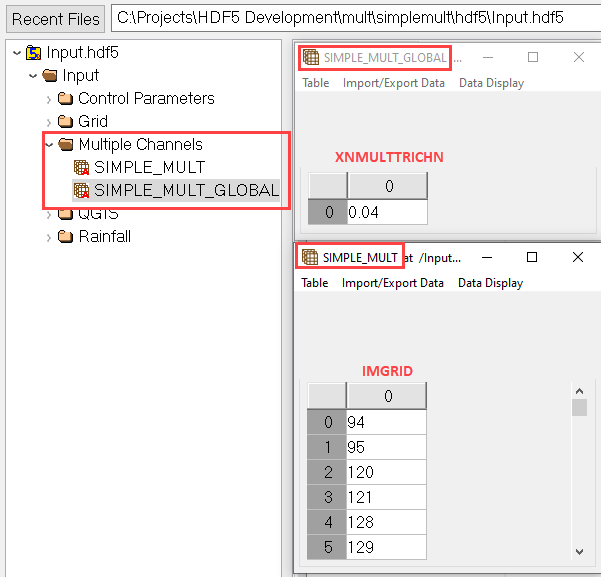Click the Grid folder icon
Viewport: 601px width, 577px height.
point(66,121)
